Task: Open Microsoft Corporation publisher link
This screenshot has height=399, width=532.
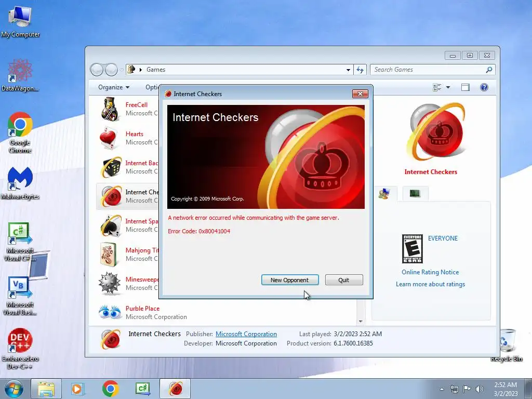Action: [x=246, y=334]
